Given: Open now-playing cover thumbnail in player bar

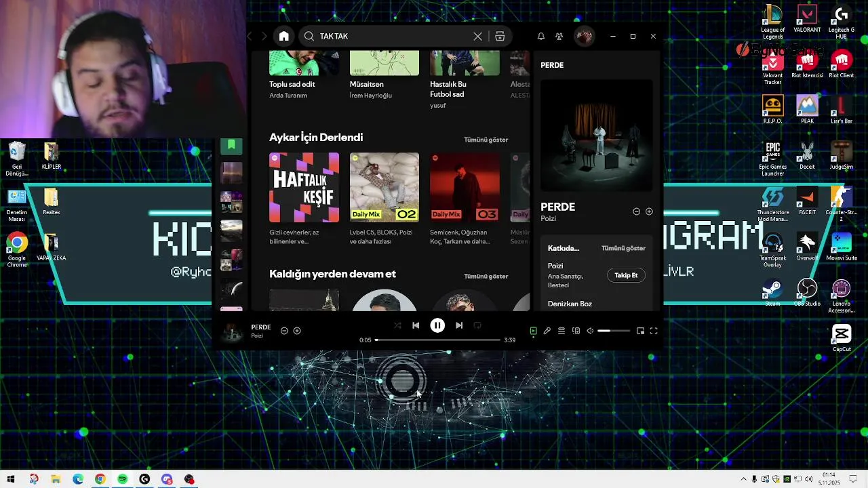Looking at the screenshot, I should tap(233, 332).
